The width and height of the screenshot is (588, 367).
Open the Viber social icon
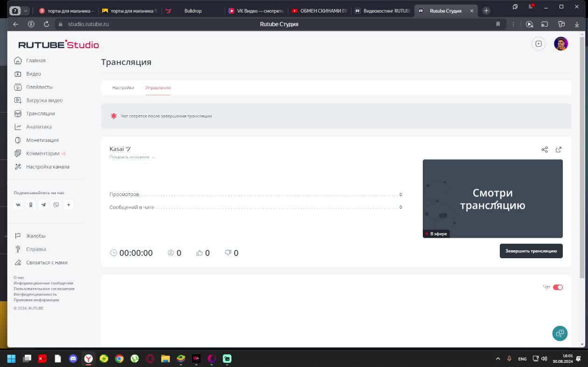coord(56,205)
